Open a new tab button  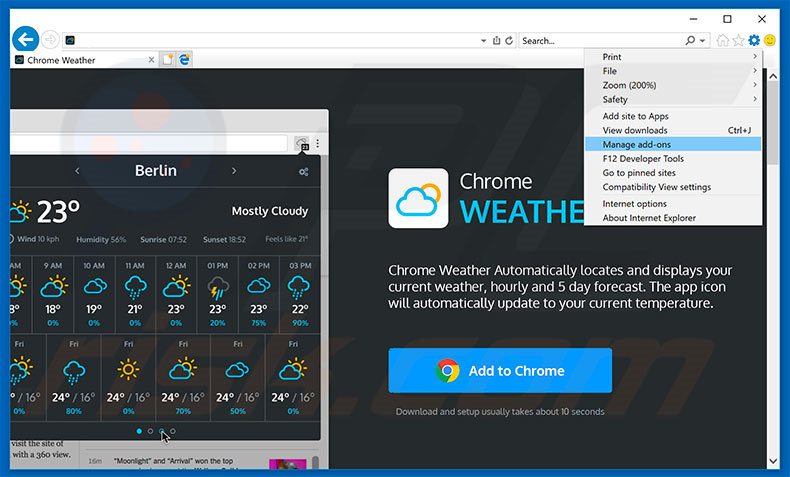pyautogui.click(x=167, y=59)
